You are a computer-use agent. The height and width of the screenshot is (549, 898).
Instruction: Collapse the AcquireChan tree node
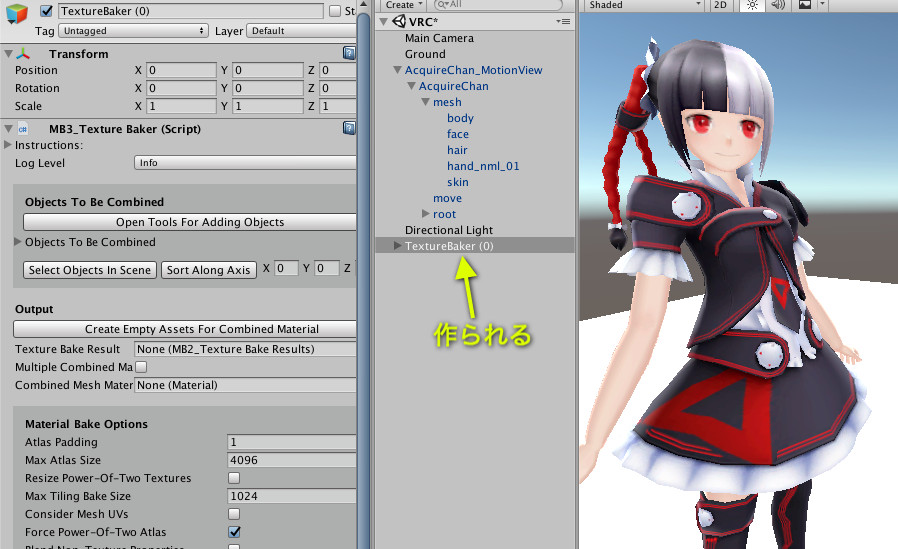coord(411,86)
